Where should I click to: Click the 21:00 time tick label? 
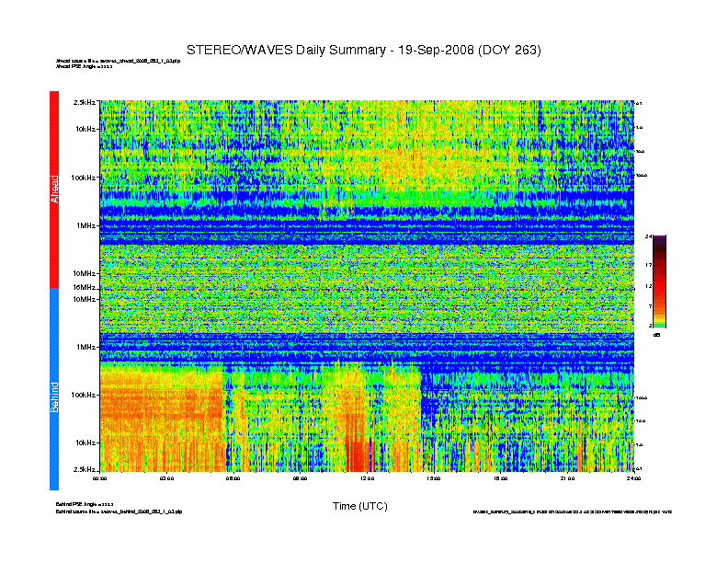[567, 478]
